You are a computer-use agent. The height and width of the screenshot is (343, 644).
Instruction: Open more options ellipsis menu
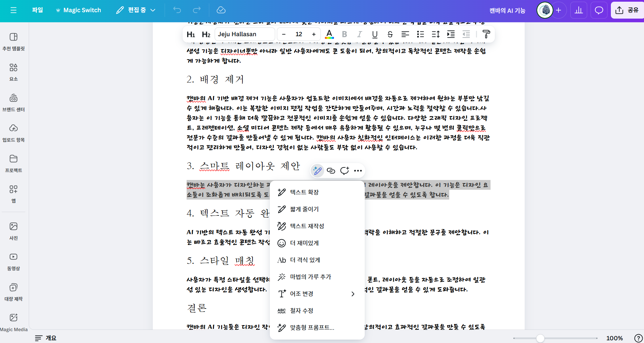click(358, 171)
